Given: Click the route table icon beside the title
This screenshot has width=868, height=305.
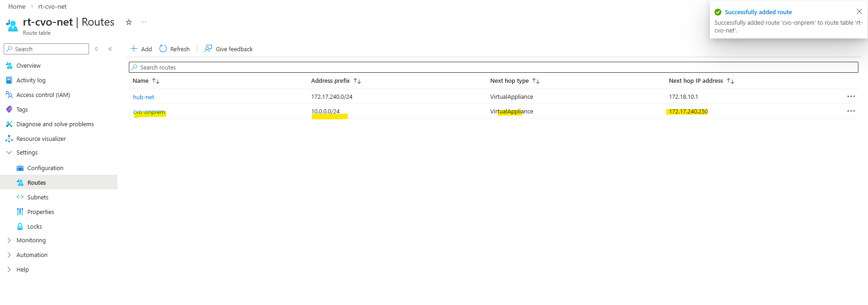Looking at the screenshot, I should coord(12,26).
